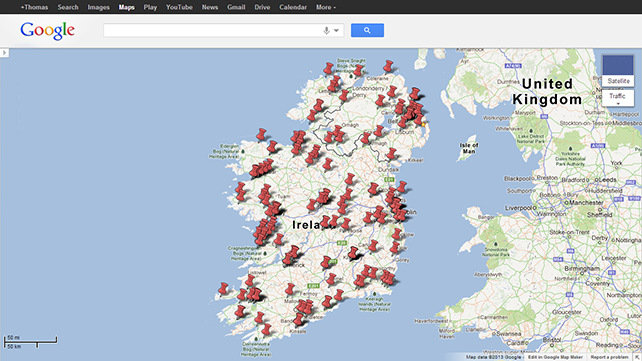Open News from the top bar

(210, 7)
